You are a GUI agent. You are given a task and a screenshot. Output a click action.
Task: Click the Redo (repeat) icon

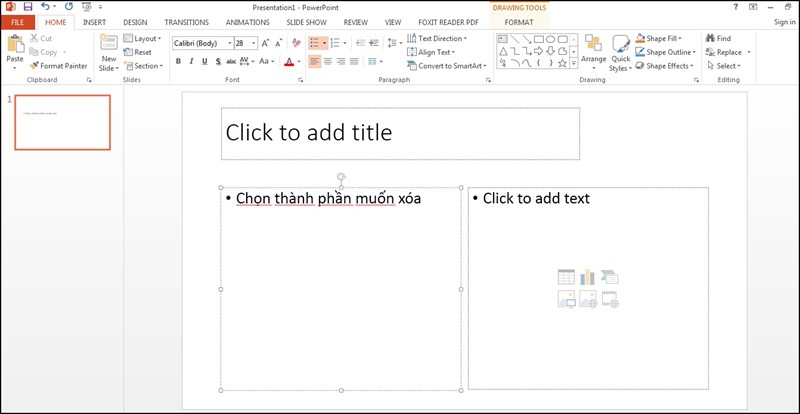tap(69, 7)
